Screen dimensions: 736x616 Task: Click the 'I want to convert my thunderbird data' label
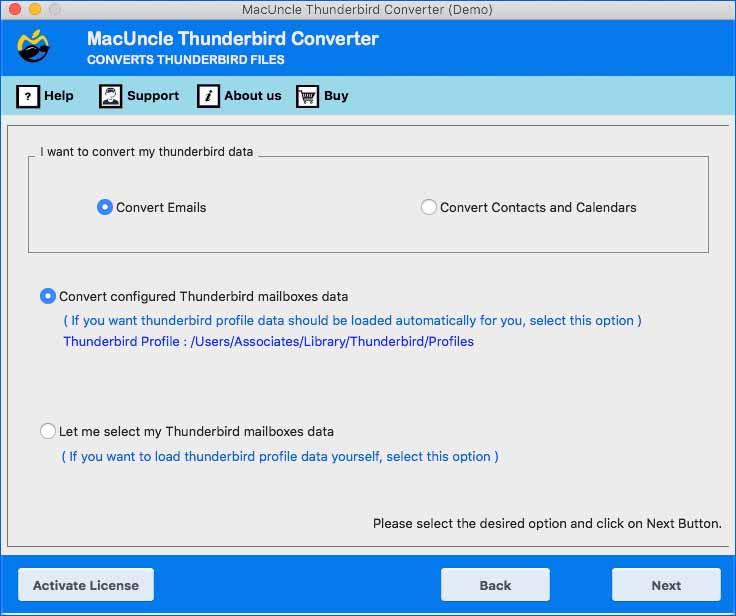(146, 152)
